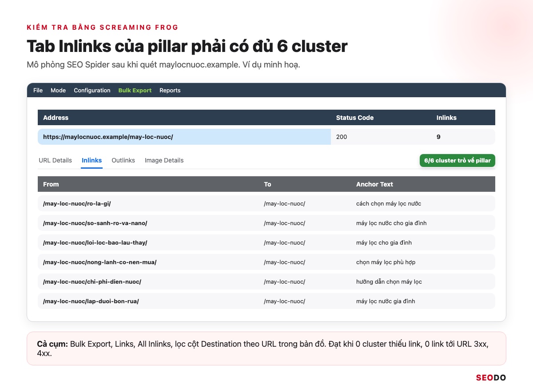Select the /may-loc-nuoc/so-sanh-ro-va-nano/ row
This screenshot has height=392, width=533.
click(x=266, y=223)
